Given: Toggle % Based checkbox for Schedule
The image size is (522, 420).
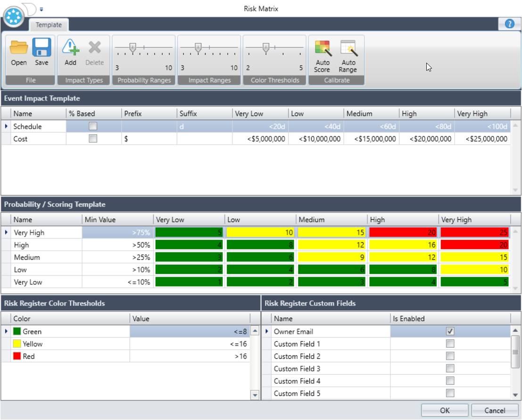Looking at the screenshot, I should click(x=93, y=126).
